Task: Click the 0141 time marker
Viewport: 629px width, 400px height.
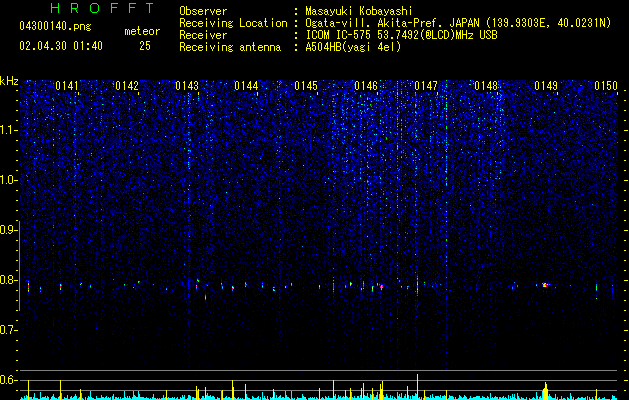Action: (x=67, y=86)
